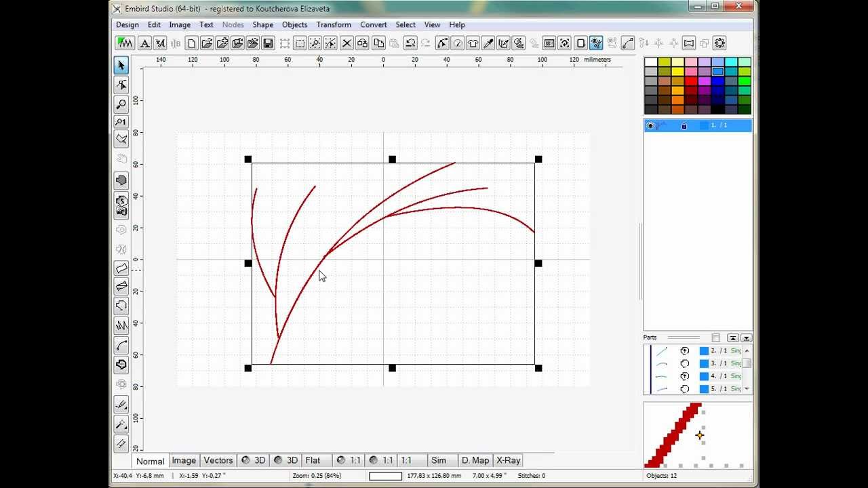Switch to the Normal view tab
Image resolution: width=868 pixels, height=488 pixels.
tap(150, 461)
